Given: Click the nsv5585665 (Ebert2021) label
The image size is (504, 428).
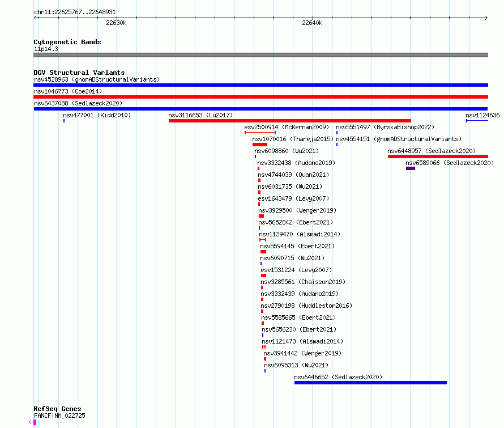Looking at the screenshot, I should pos(298,317).
